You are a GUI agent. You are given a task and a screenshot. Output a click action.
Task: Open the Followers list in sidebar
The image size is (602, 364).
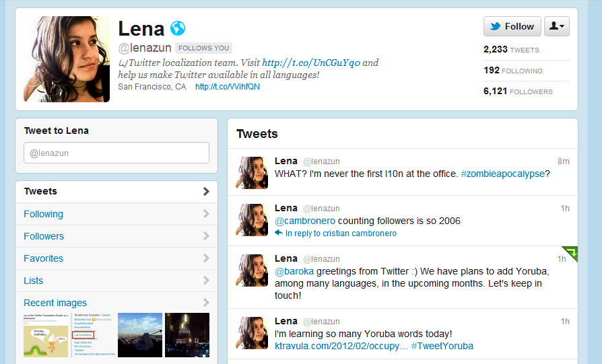116,236
